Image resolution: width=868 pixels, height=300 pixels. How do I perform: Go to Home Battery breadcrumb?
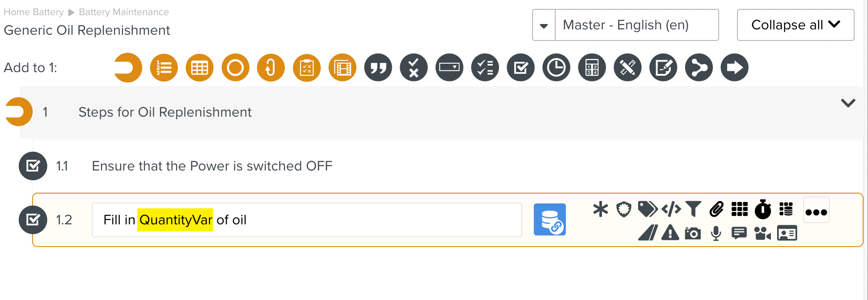(x=33, y=12)
